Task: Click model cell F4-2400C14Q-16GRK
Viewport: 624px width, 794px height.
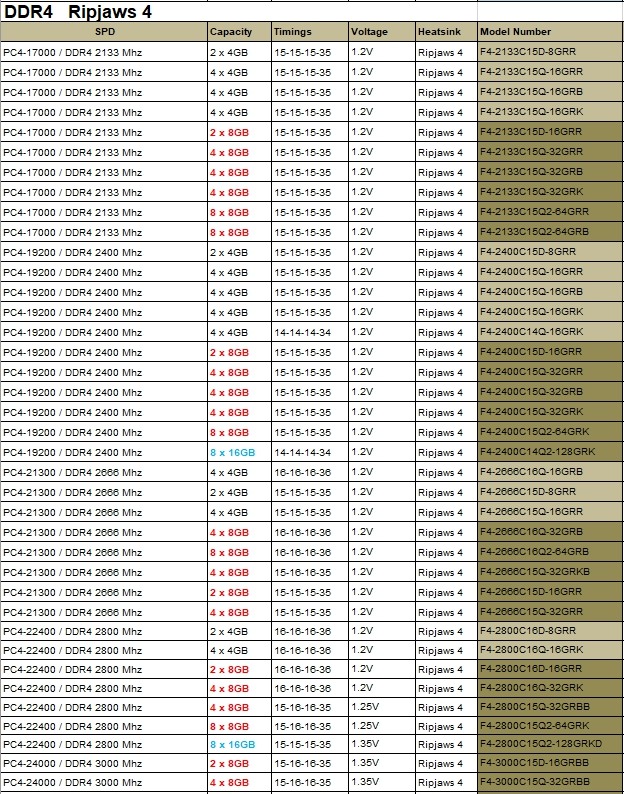Action: click(x=550, y=332)
